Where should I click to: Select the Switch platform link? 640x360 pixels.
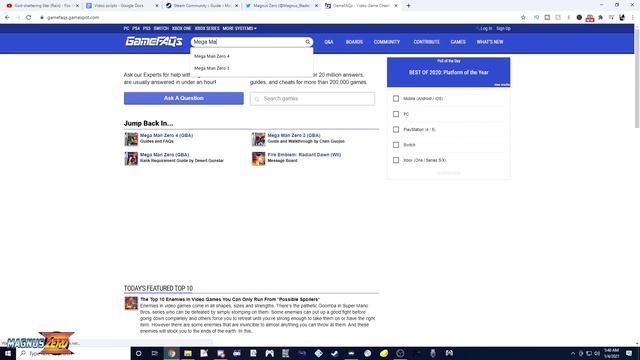tap(161, 29)
